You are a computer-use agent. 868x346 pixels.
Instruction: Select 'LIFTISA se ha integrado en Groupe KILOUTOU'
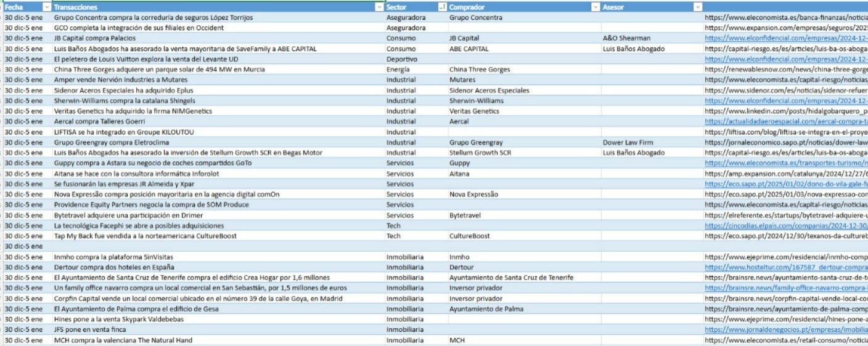(218, 132)
